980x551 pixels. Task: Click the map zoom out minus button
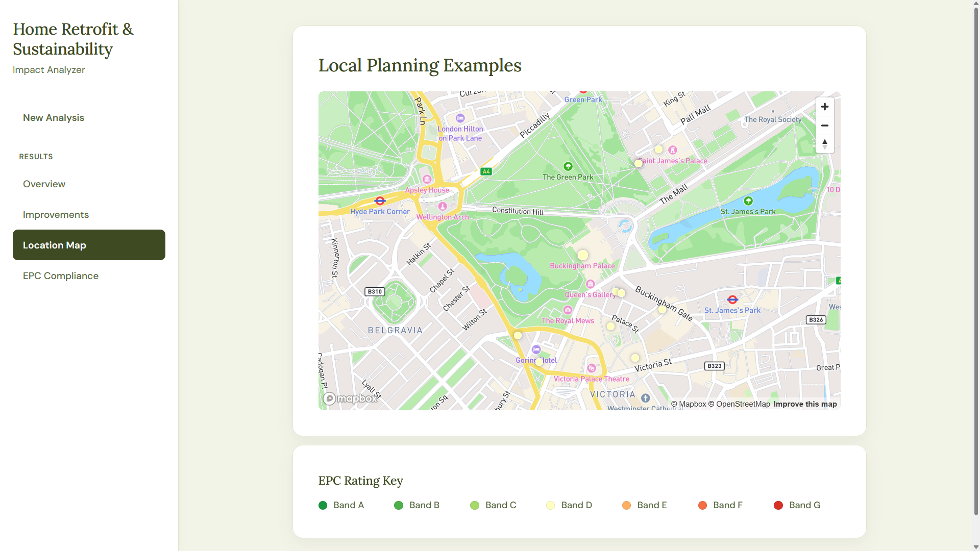[824, 126]
